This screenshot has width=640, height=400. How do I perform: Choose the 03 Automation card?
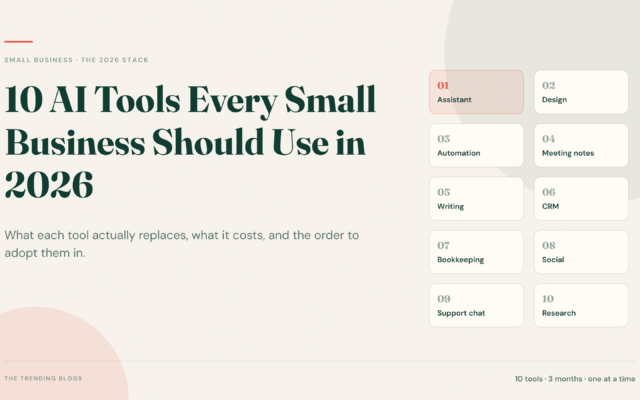pyautogui.click(x=476, y=145)
